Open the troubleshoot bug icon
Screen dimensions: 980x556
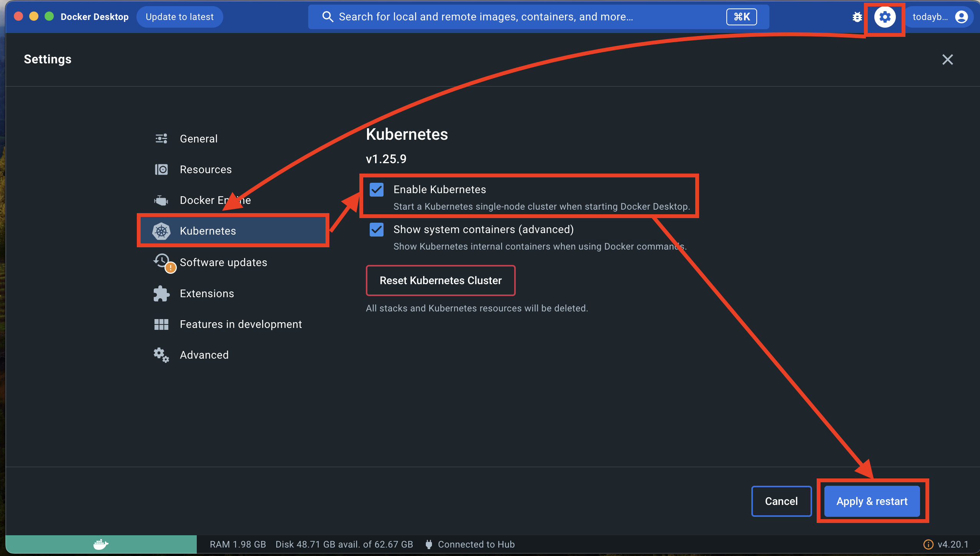coord(857,17)
